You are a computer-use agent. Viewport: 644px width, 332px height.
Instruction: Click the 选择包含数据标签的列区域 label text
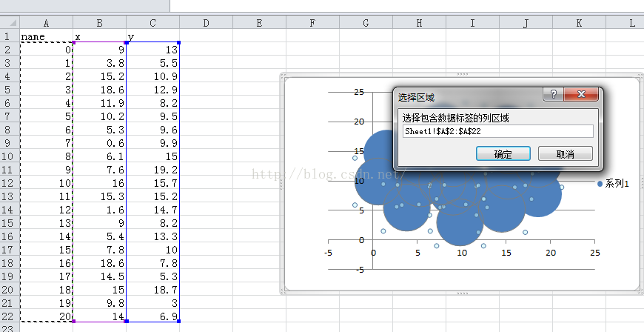[455, 119]
